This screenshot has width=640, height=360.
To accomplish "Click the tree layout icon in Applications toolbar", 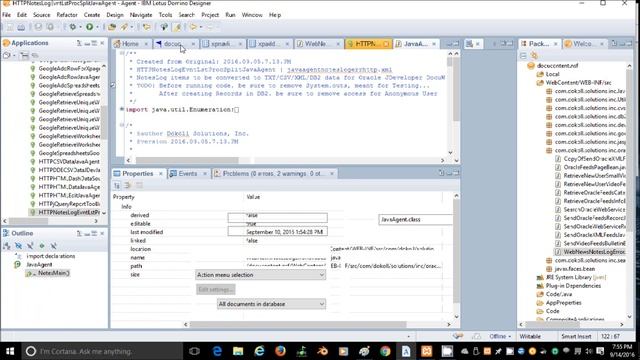I will pos(25,55).
